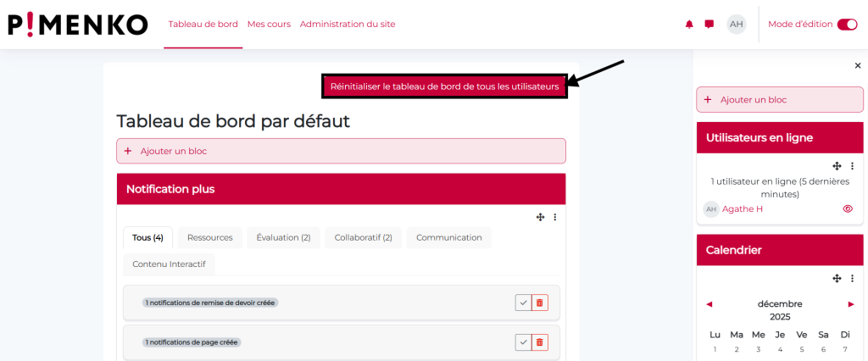Close the right block drawer
This screenshot has height=361, width=868.
[857, 65]
